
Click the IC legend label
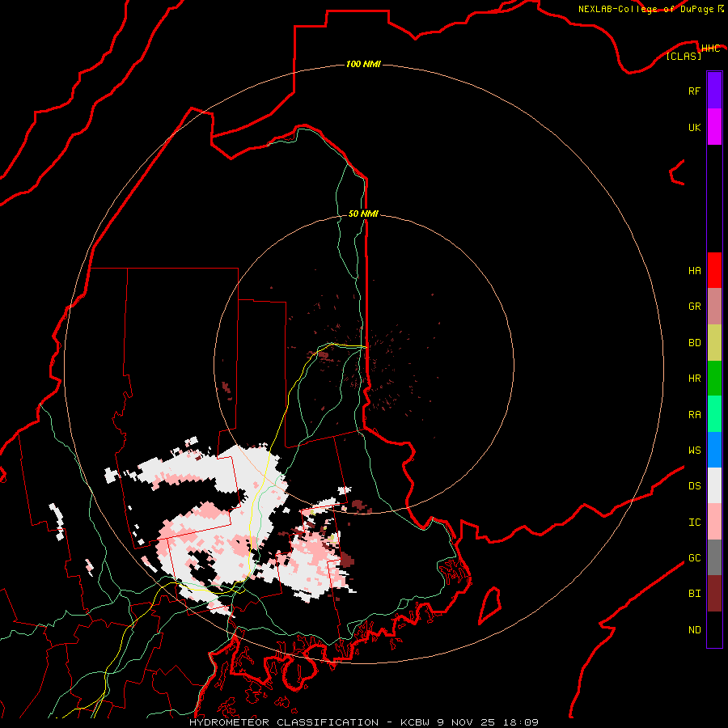(694, 523)
